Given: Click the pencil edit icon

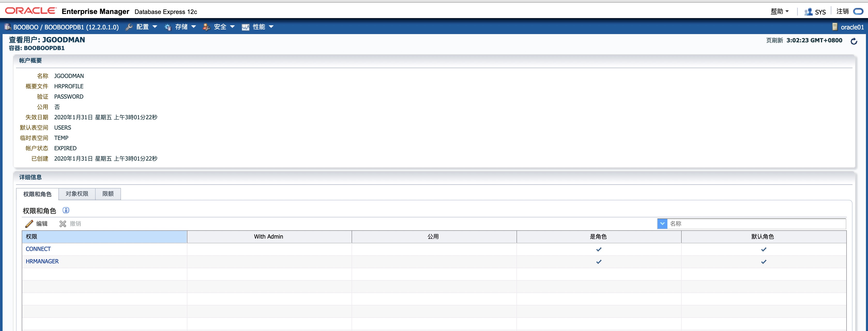Looking at the screenshot, I should click(29, 224).
